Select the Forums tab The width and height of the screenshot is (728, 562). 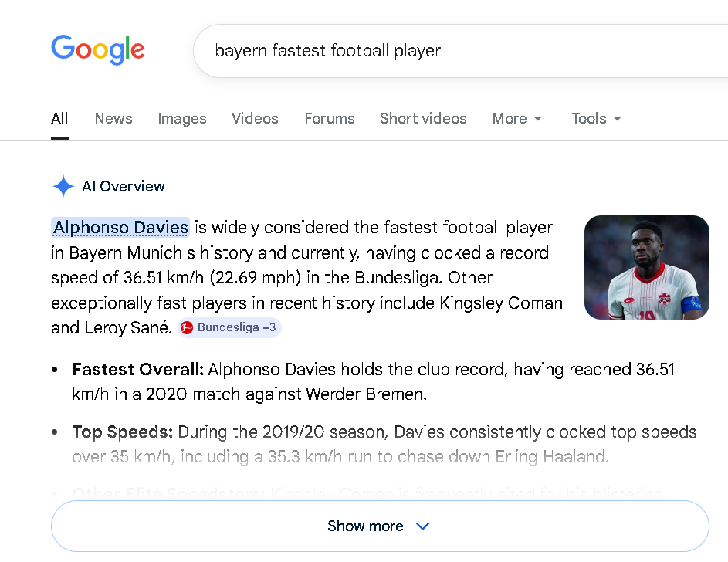point(330,119)
